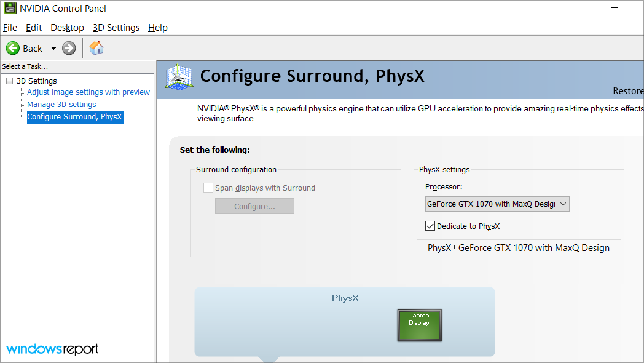Uncheck Dedicate to PhysX checkbox
The width and height of the screenshot is (644, 363).
(430, 226)
